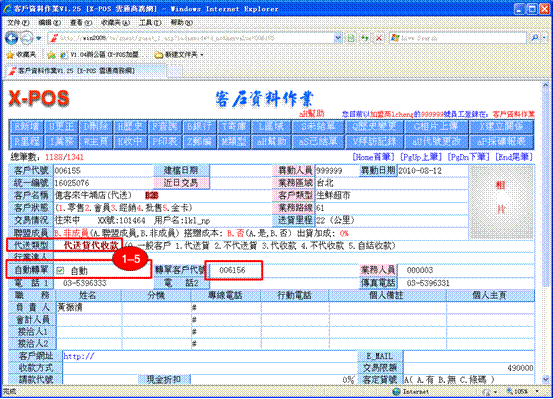Image resolution: width=553 pixels, height=399 pixels.
Task: Click the browser Back arrow button
Action: [x=11, y=38]
